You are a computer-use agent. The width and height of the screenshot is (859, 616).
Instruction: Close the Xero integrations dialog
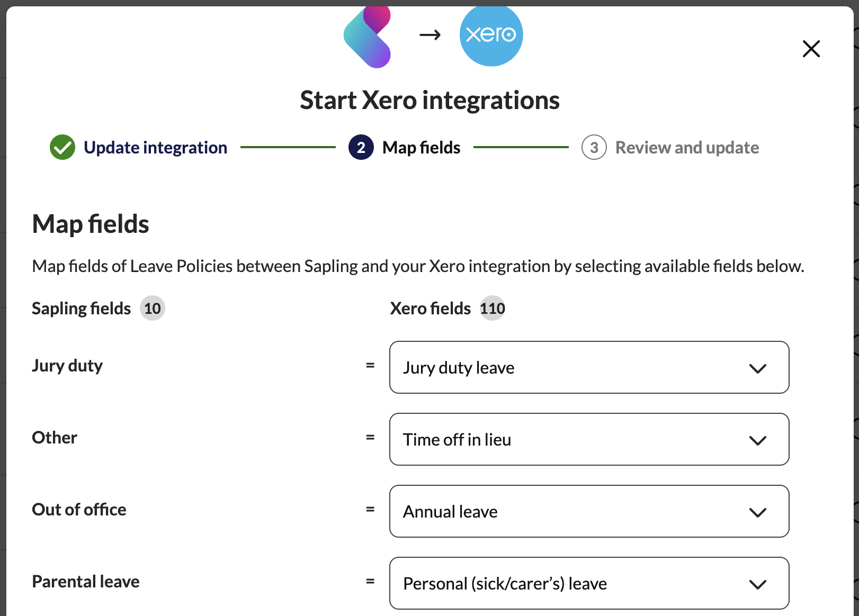pyautogui.click(x=811, y=49)
